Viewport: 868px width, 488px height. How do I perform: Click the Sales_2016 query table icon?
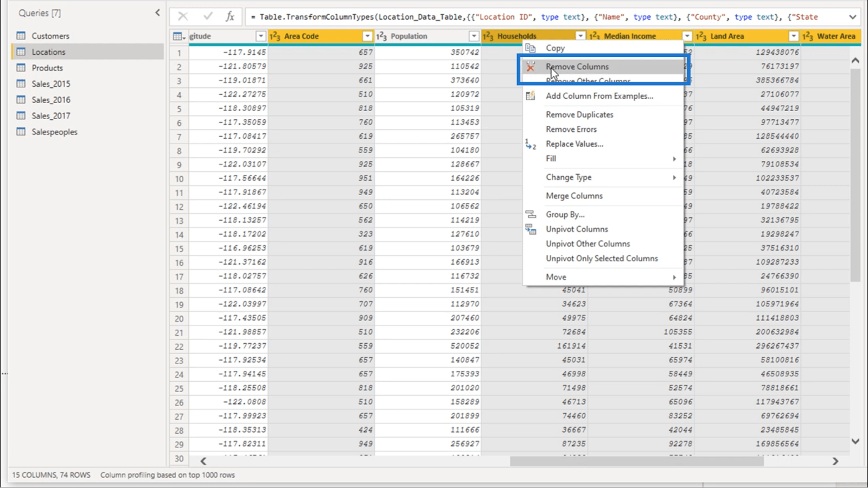click(x=21, y=100)
